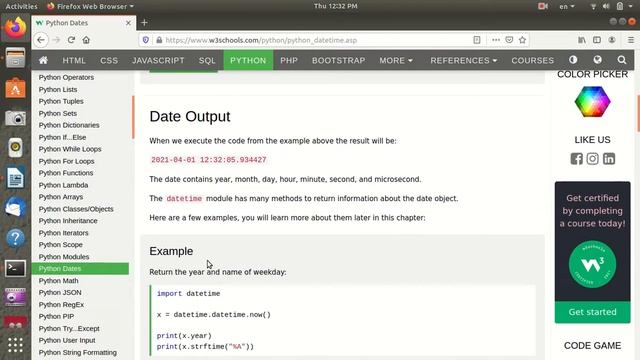Go to W3Schools home icon
The image size is (640, 360).
pyautogui.click(x=43, y=60)
